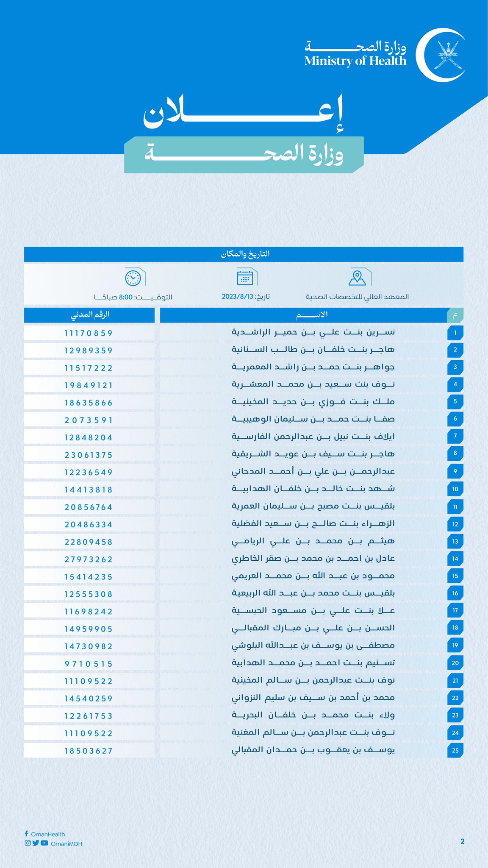Open the OmaniMOH social handle

pos(67,844)
